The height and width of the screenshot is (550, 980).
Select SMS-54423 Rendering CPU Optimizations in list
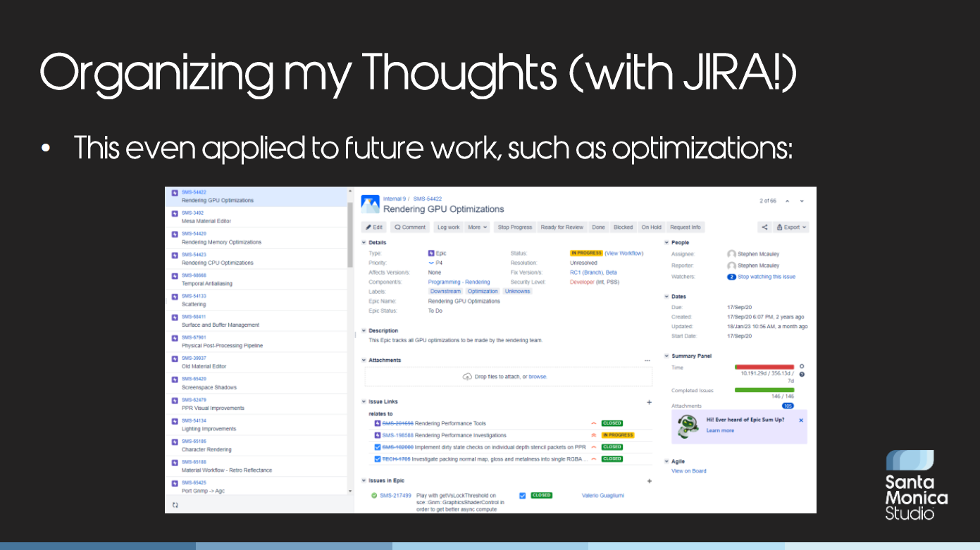257,258
